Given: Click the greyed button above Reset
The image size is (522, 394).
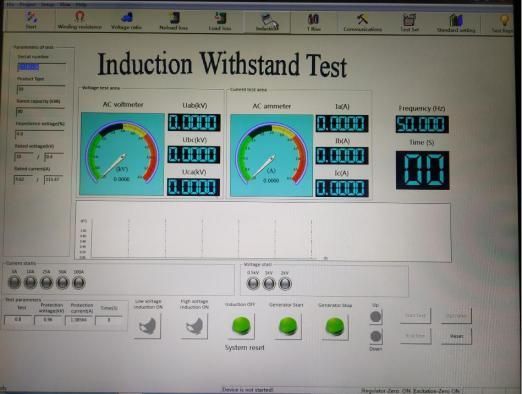Looking at the screenshot, I should click(x=456, y=315).
